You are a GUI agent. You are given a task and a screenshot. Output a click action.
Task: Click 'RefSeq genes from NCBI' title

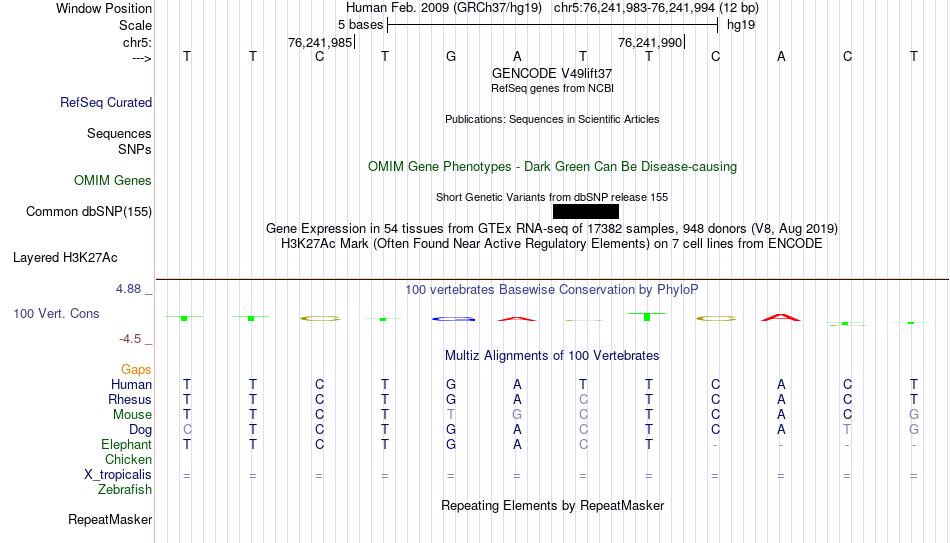552,88
